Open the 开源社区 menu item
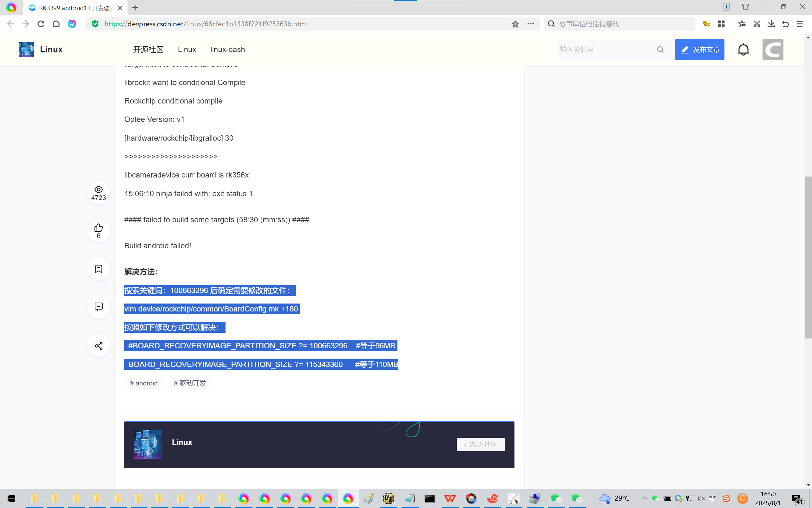 (148, 50)
